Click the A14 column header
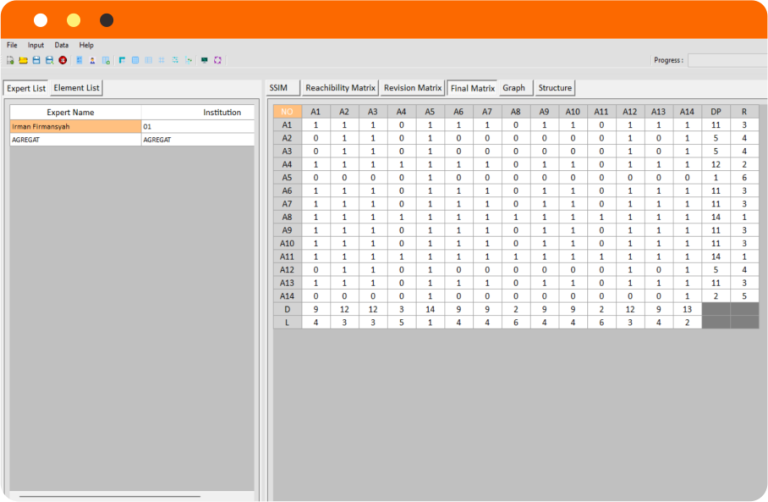This screenshot has width=768, height=502. pos(687,112)
